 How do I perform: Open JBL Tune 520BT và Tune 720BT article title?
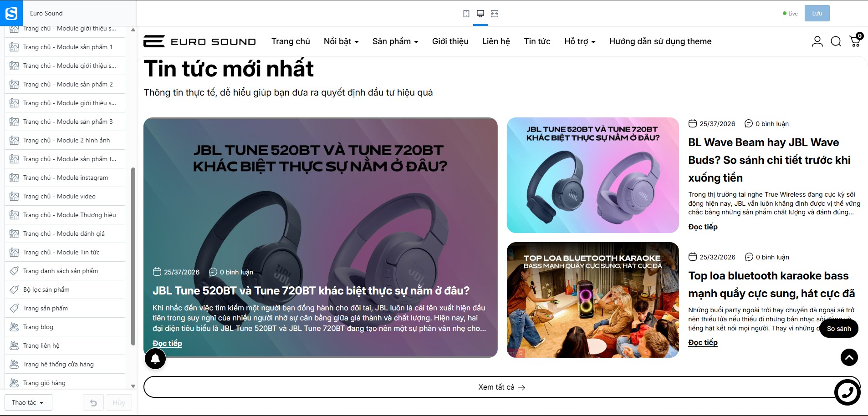(311, 290)
